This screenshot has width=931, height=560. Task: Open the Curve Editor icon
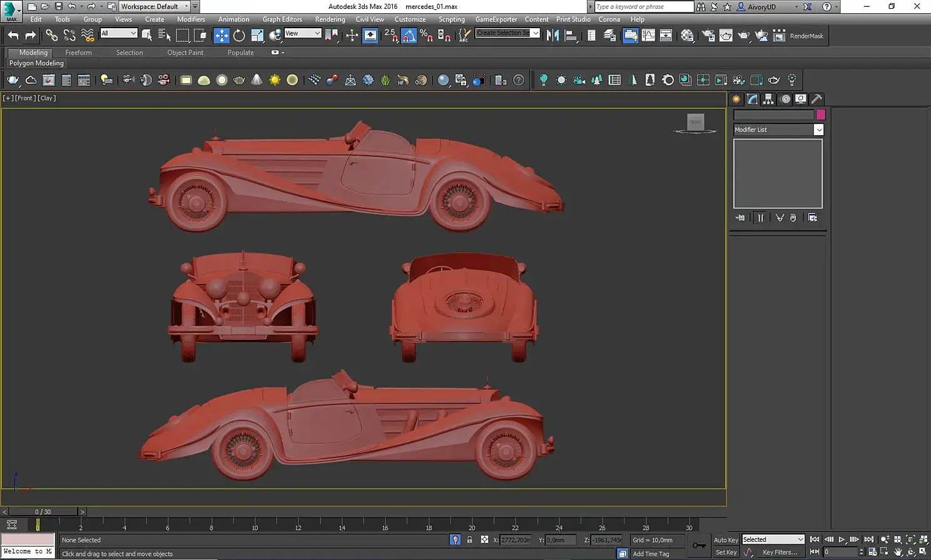[648, 36]
